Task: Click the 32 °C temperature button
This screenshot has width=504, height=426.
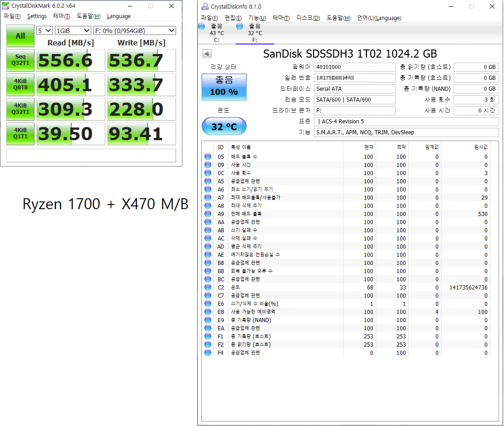Action: click(x=224, y=127)
